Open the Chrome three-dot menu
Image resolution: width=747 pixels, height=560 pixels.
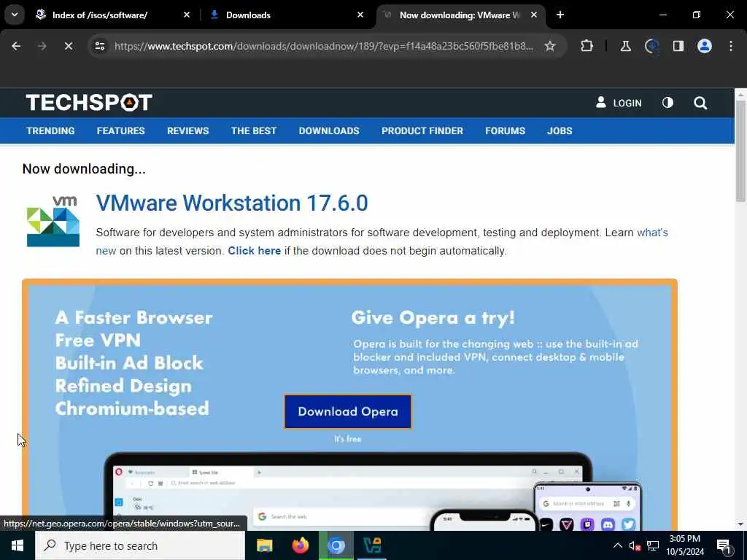click(731, 46)
